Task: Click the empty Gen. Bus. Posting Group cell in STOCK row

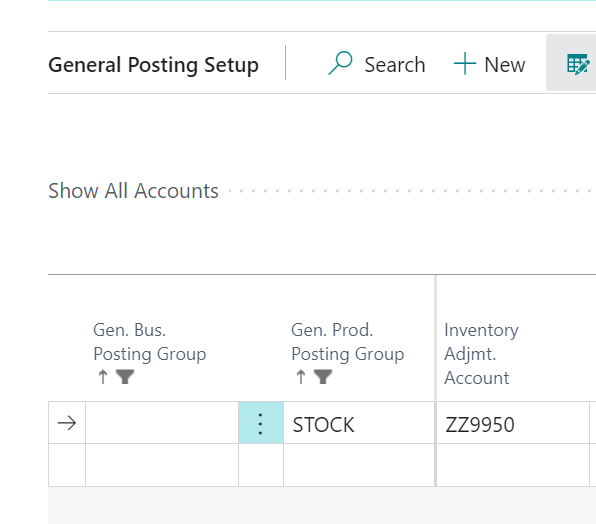Action: click(x=162, y=423)
